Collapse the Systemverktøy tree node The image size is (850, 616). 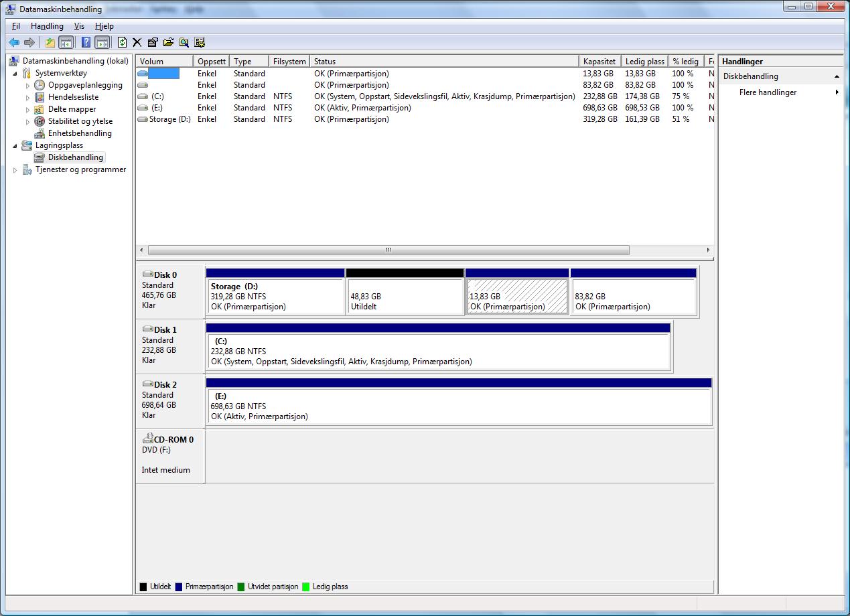coord(15,74)
